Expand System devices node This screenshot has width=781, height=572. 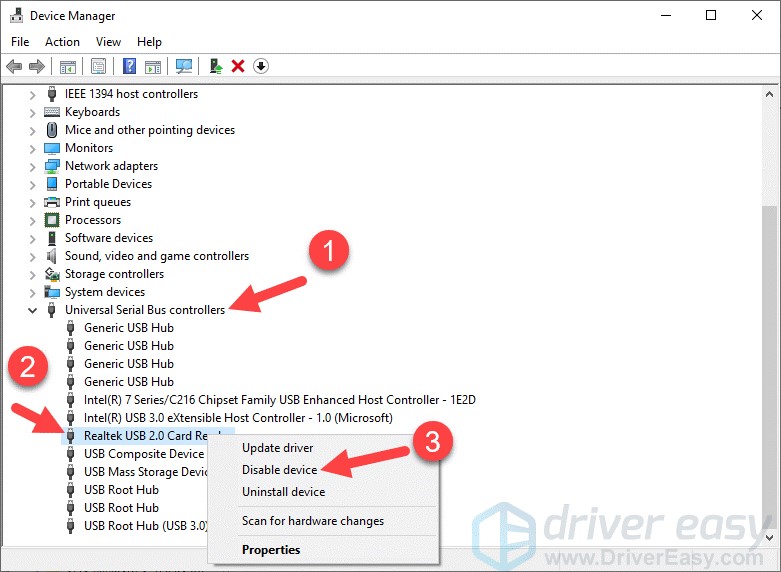pyautogui.click(x=32, y=292)
